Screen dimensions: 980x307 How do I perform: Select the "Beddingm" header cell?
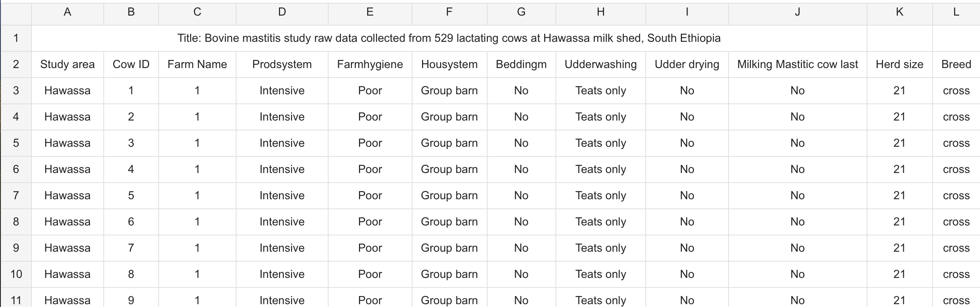coord(521,65)
